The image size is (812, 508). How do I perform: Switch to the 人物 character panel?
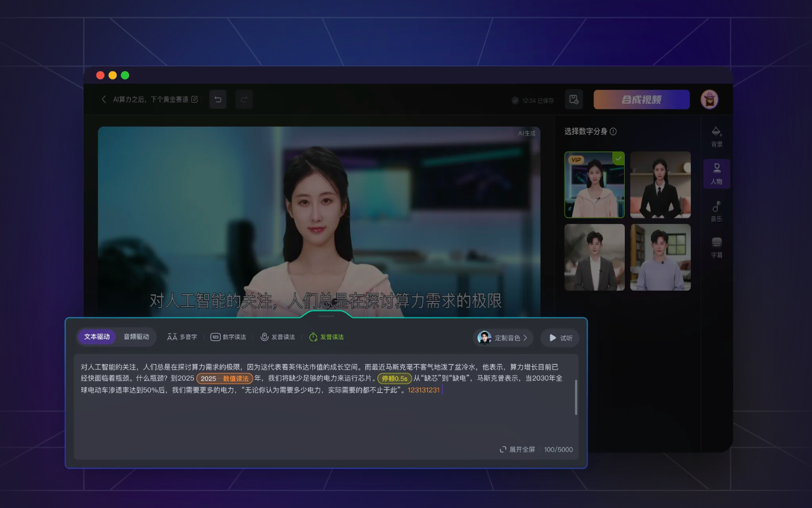pos(717,174)
